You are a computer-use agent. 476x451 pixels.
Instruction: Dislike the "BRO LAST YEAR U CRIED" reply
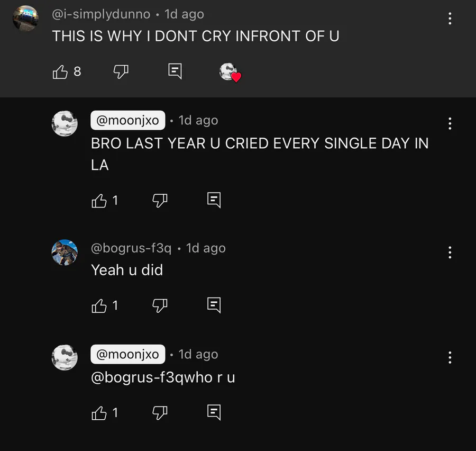[x=160, y=201]
